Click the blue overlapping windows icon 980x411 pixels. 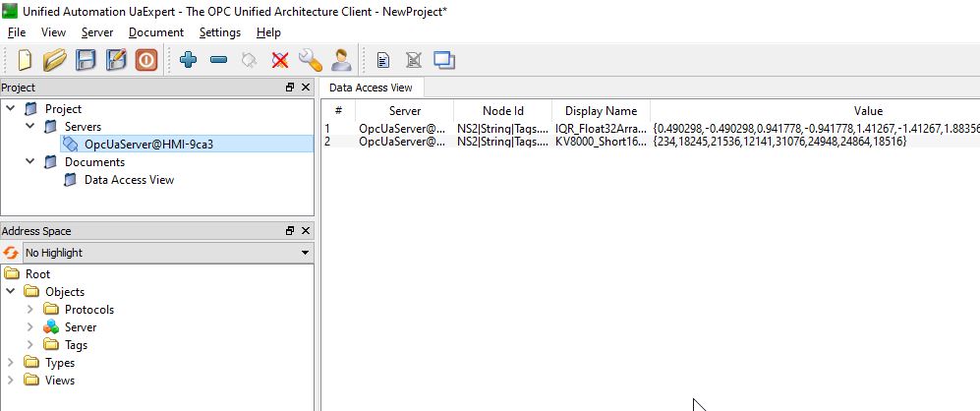[x=443, y=60]
